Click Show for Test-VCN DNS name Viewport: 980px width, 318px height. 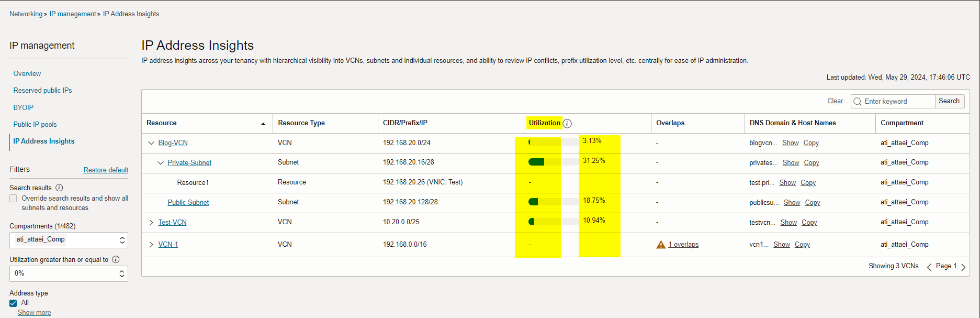pos(788,223)
